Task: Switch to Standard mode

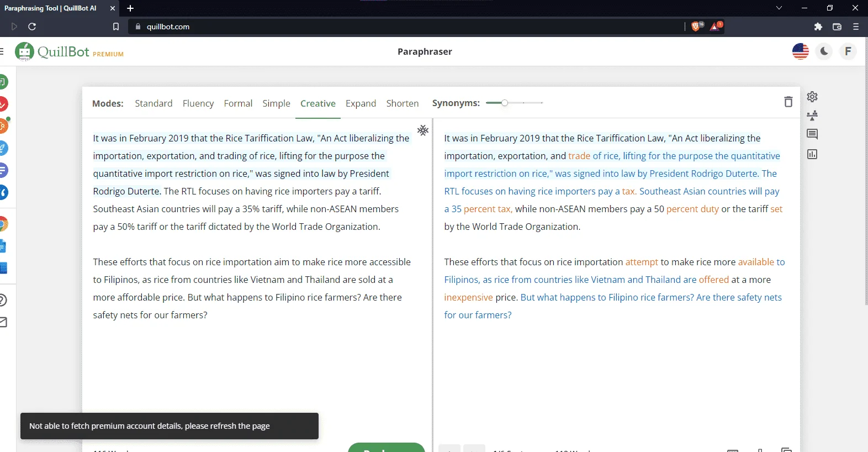Action: pyautogui.click(x=154, y=103)
